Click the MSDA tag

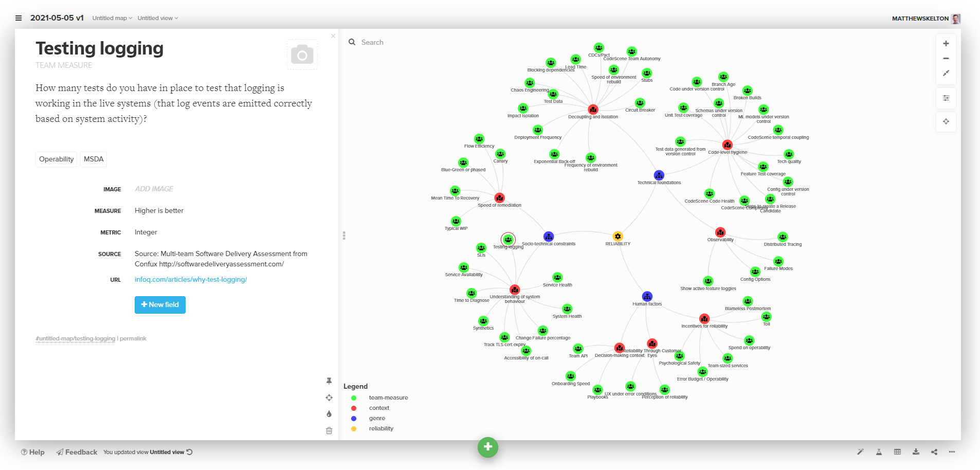click(x=94, y=159)
